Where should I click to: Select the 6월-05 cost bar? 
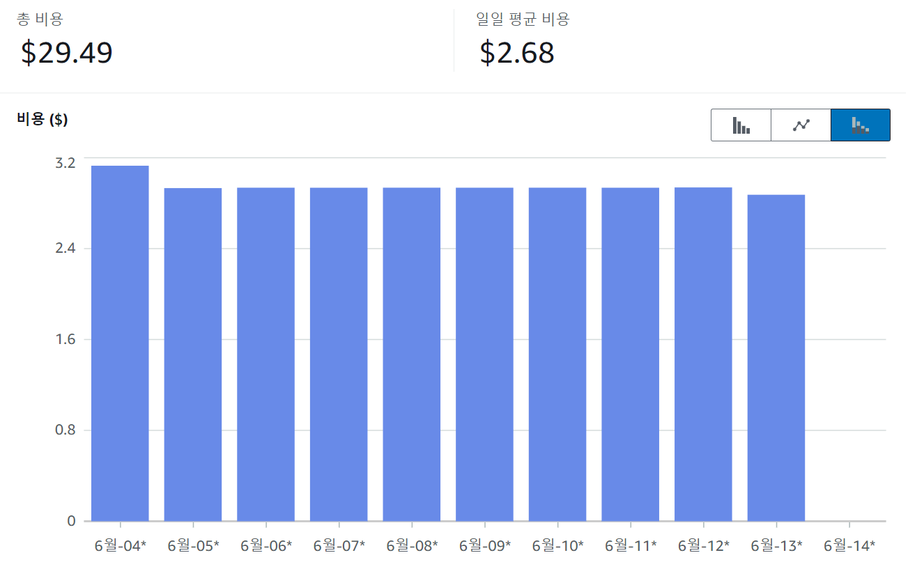(193, 354)
